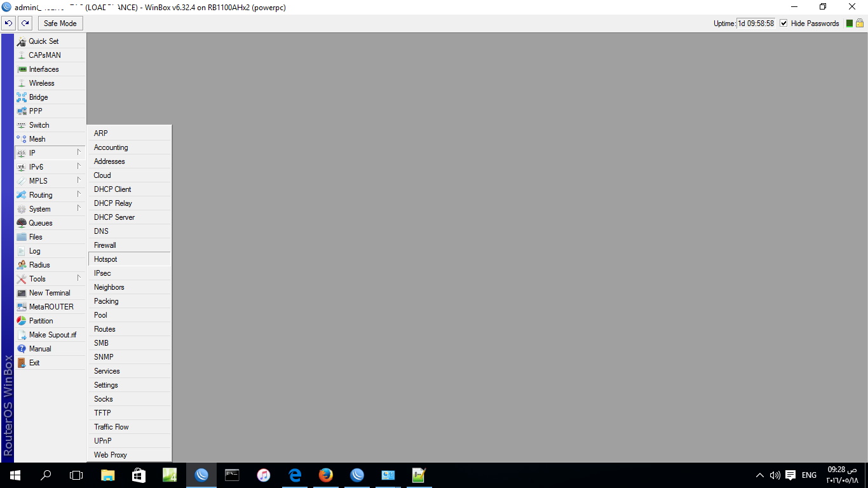Click the Files folder icon in the sidebar
The width and height of the screenshot is (868, 488).
[x=22, y=237]
